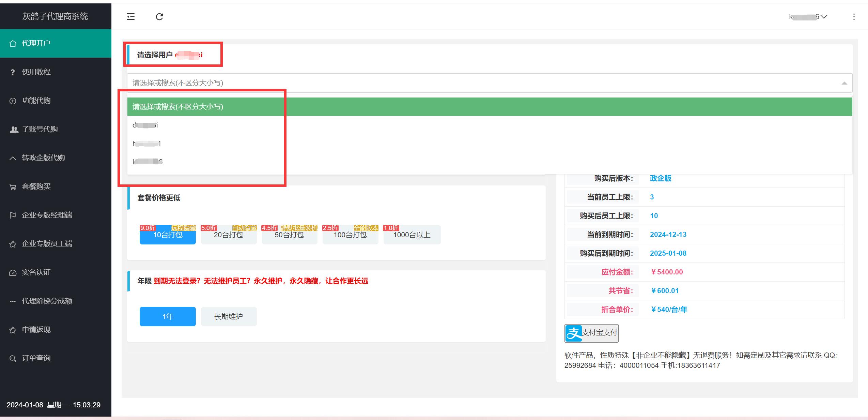Image resolution: width=868 pixels, height=420 pixels.
Task: Open 实名认证 in the sidebar
Action: 36,272
